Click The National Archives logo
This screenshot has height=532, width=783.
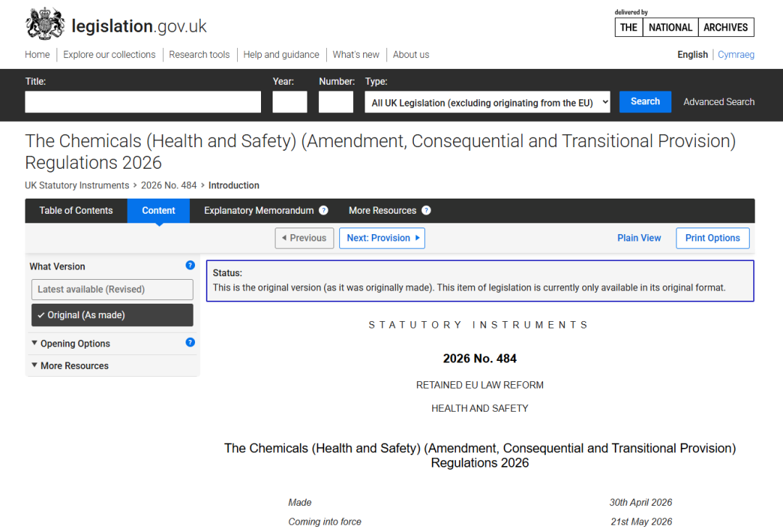(x=684, y=27)
